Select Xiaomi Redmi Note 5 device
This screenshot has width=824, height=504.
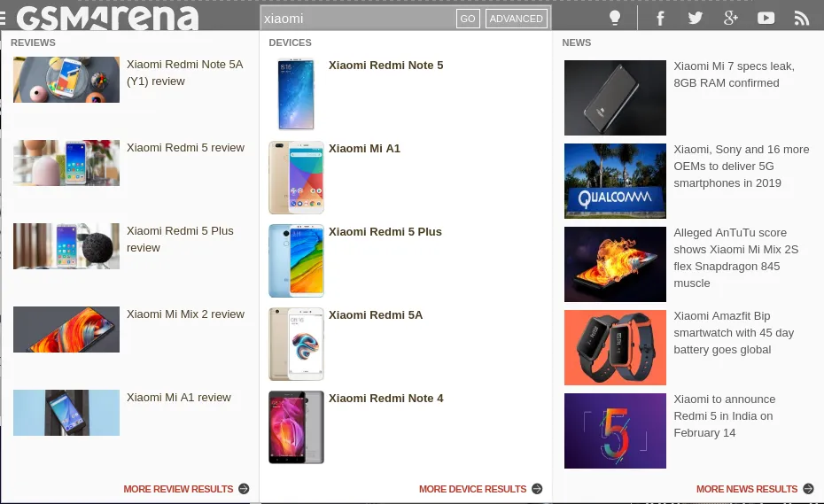pyautogui.click(x=385, y=66)
